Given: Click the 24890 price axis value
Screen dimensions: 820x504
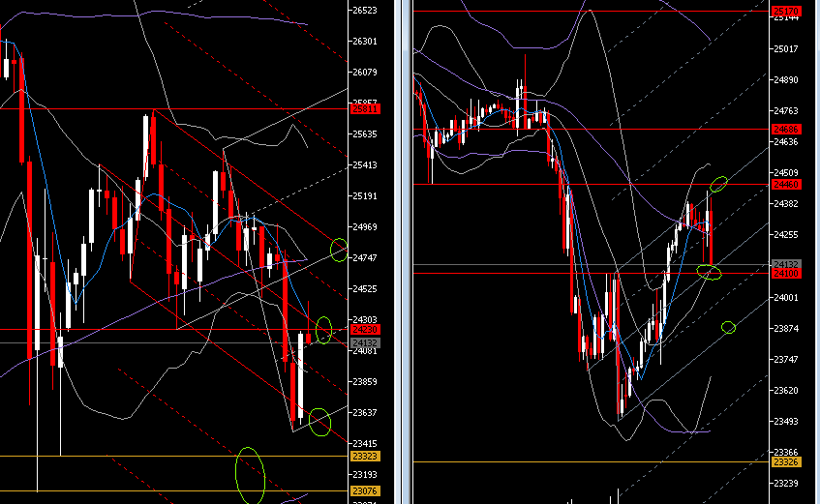Looking at the screenshot, I should pos(786,80).
